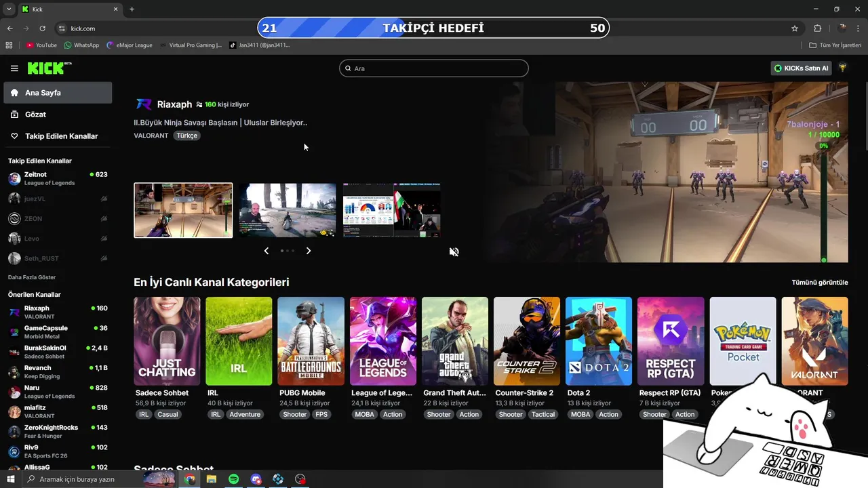Open Levo channel in sidebar
The image size is (868, 488).
click(x=58, y=239)
